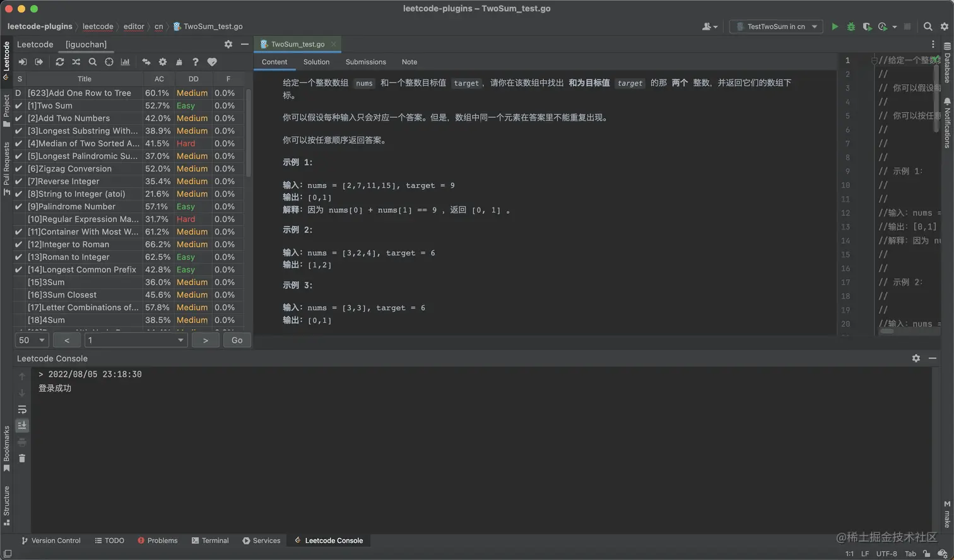Hide the Leetcode Console panel

click(933, 358)
